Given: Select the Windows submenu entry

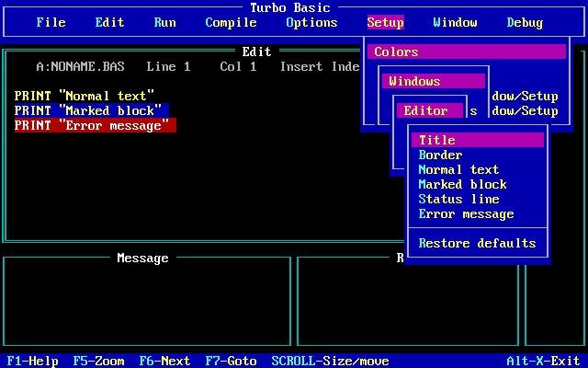Looking at the screenshot, I should tap(434, 81).
